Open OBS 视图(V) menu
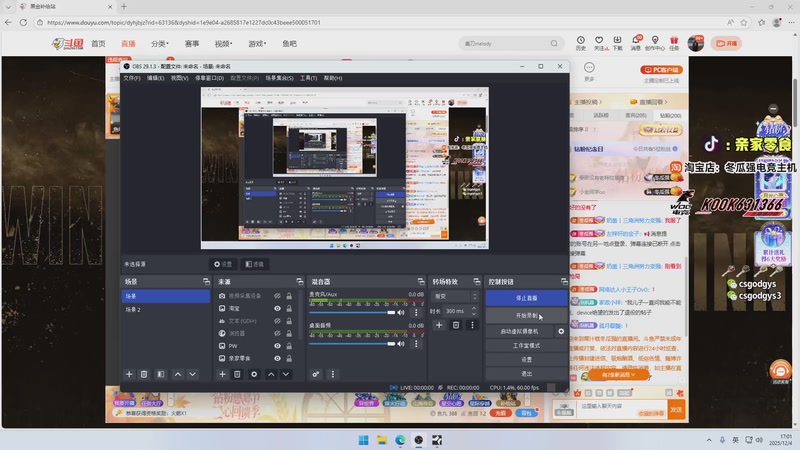Screen dimensions: 800x450 click(x=179, y=78)
